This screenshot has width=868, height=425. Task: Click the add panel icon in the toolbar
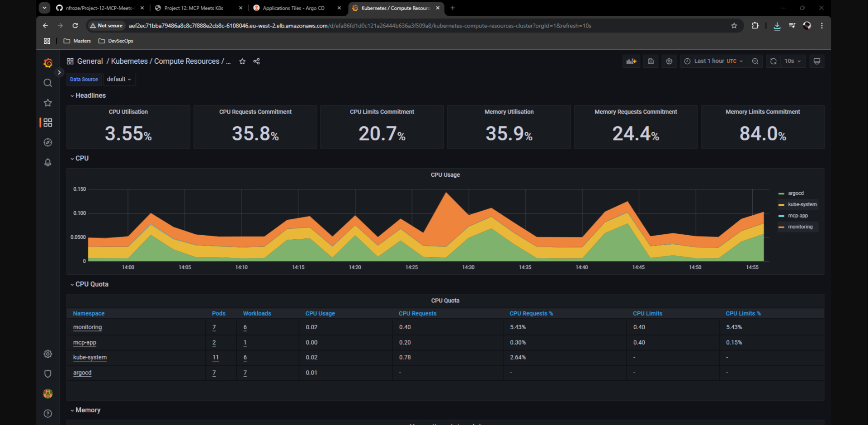click(631, 61)
